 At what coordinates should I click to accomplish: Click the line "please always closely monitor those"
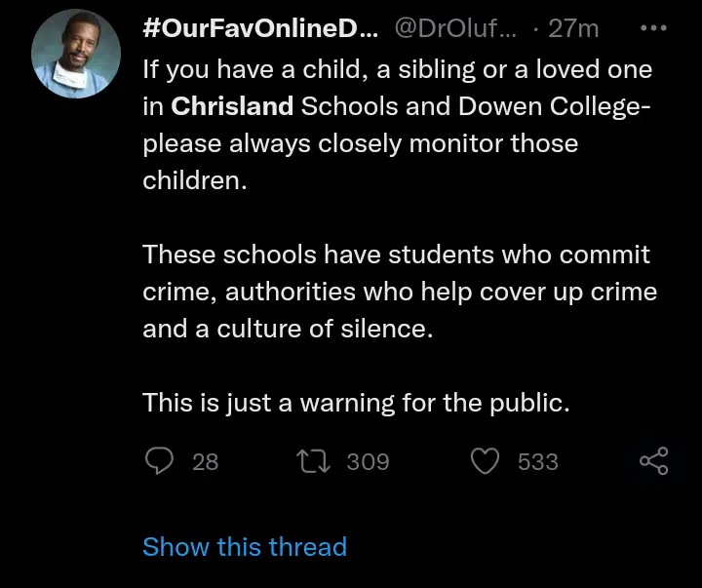(x=360, y=143)
